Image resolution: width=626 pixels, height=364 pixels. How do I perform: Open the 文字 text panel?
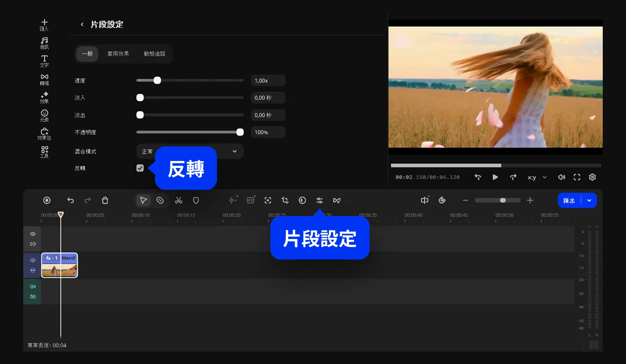click(x=45, y=61)
